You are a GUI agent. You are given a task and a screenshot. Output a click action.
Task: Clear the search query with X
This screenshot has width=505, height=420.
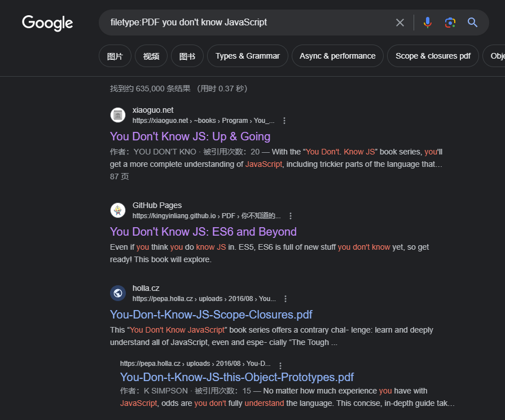[399, 23]
